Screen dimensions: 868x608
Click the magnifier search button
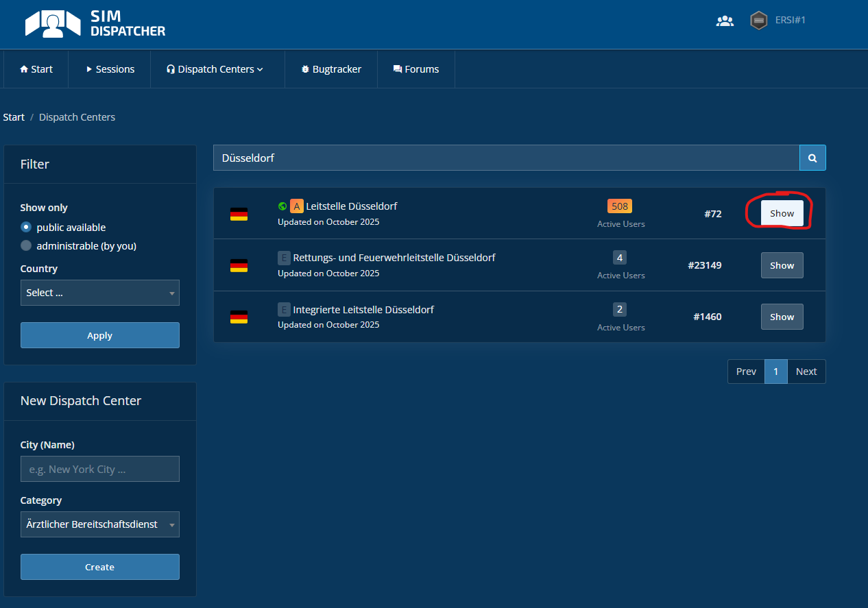tap(812, 158)
